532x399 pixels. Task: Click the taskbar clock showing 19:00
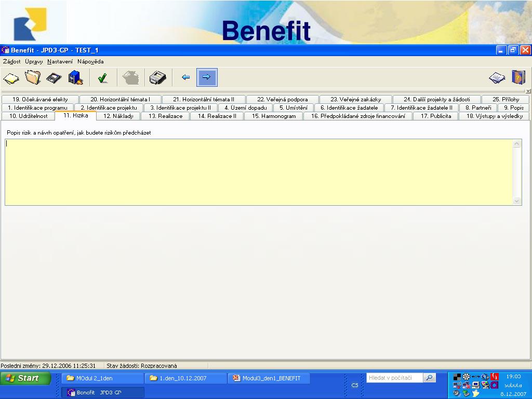513,376
